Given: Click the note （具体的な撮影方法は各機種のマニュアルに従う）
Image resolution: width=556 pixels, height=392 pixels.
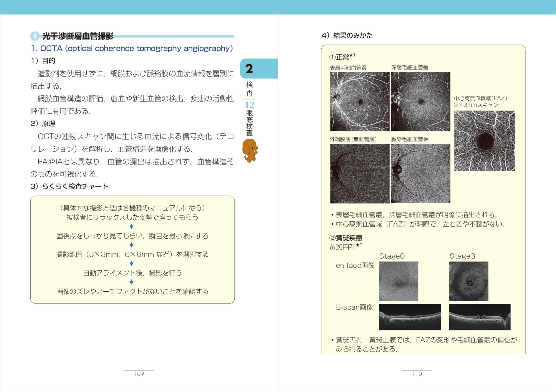Looking at the screenshot, I should (x=132, y=208).
